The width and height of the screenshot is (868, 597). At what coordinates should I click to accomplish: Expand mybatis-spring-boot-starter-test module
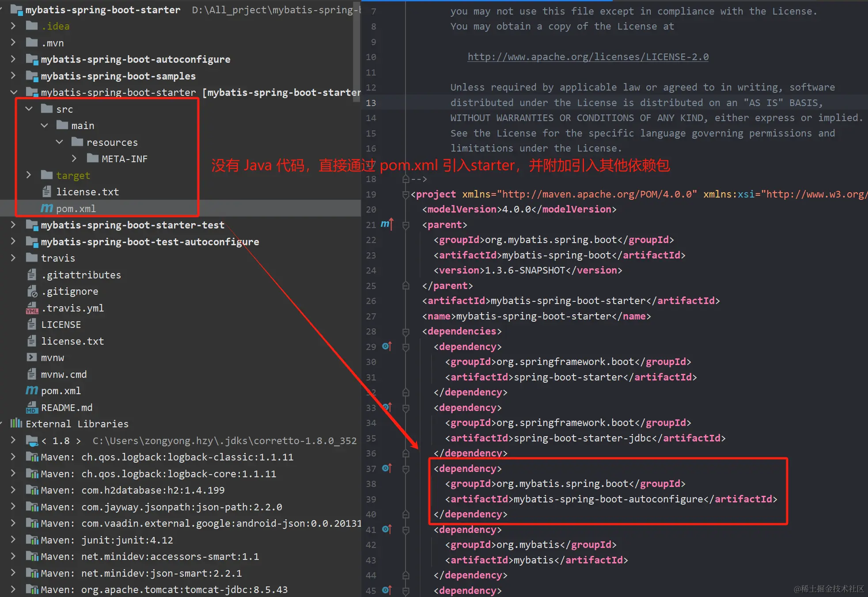tap(13, 225)
